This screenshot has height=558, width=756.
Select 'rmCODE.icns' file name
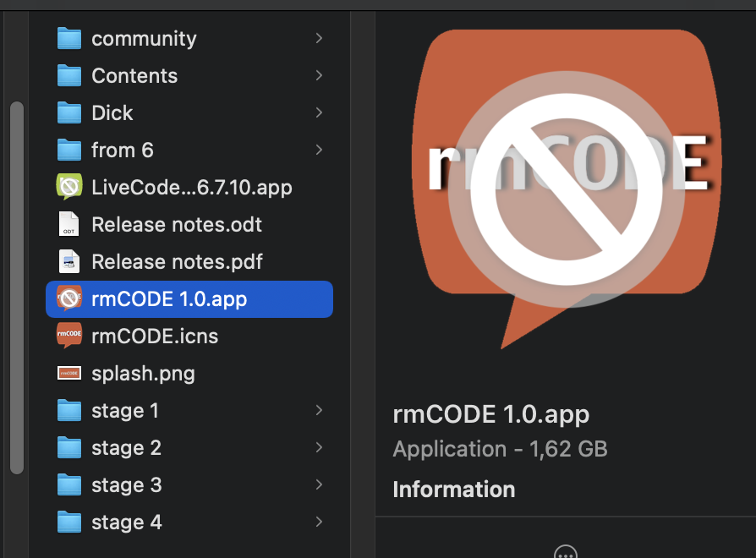click(x=155, y=336)
